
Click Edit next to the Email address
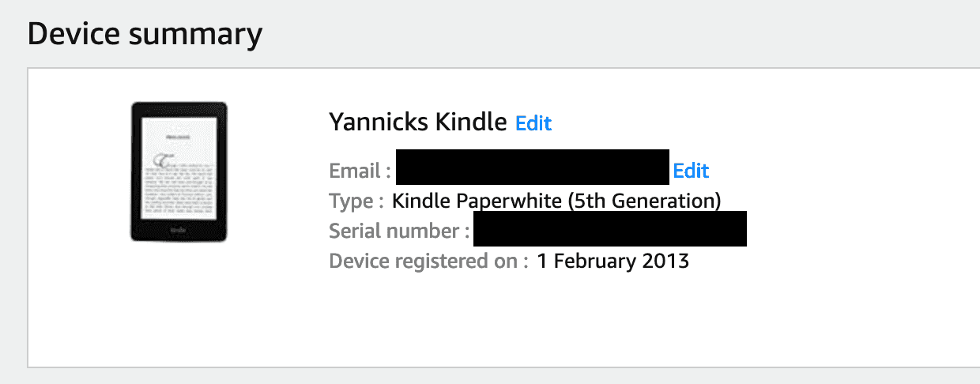coord(691,171)
